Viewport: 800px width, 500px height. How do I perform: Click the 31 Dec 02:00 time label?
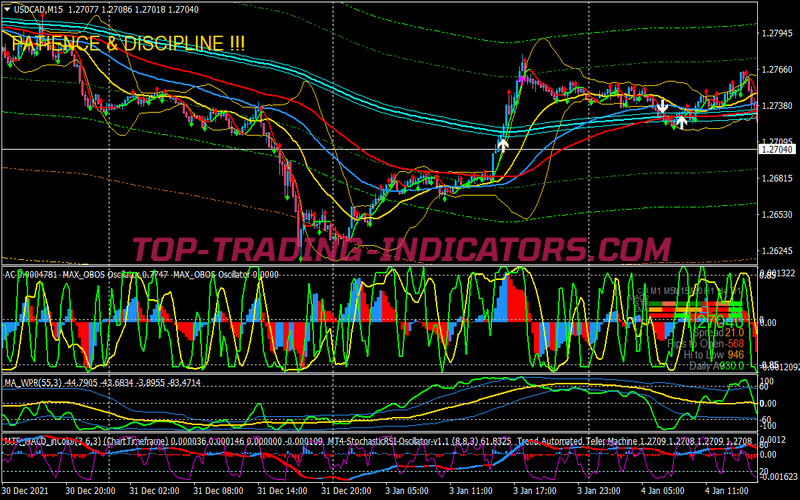click(x=154, y=491)
